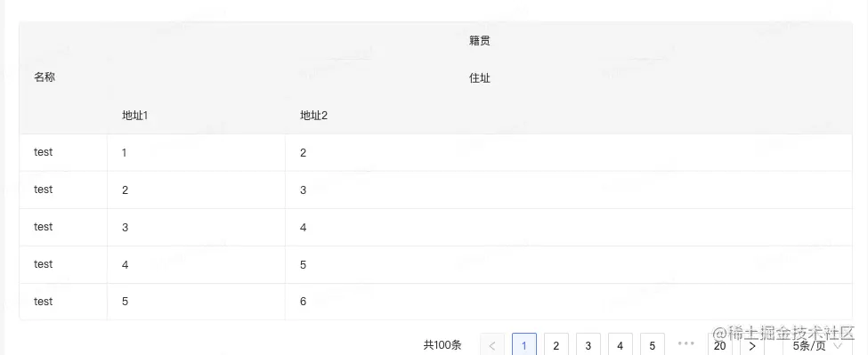
Task: Click the pagination ellipsis to jump pages
Action: pos(685,344)
